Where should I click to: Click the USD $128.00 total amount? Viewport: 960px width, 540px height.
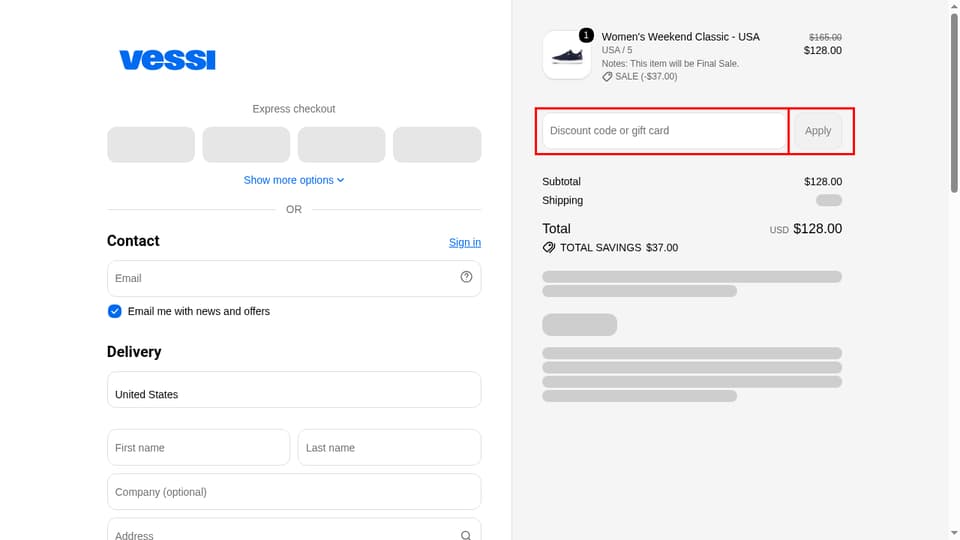(806, 229)
